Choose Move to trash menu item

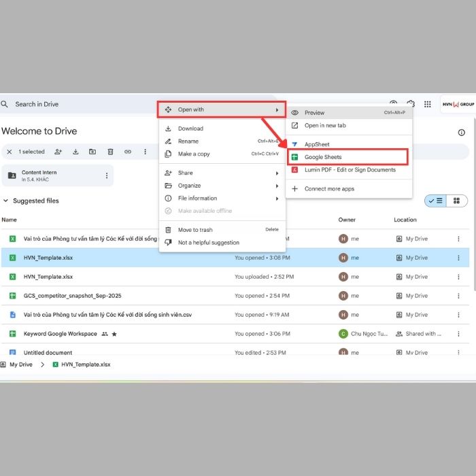click(222, 230)
